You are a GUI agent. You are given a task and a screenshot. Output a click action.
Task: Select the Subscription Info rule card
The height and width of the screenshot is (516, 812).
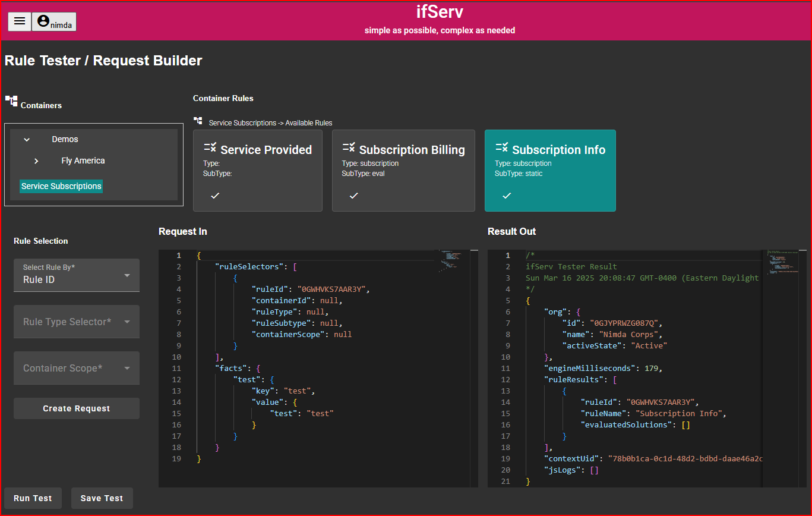click(x=550, y=171)
